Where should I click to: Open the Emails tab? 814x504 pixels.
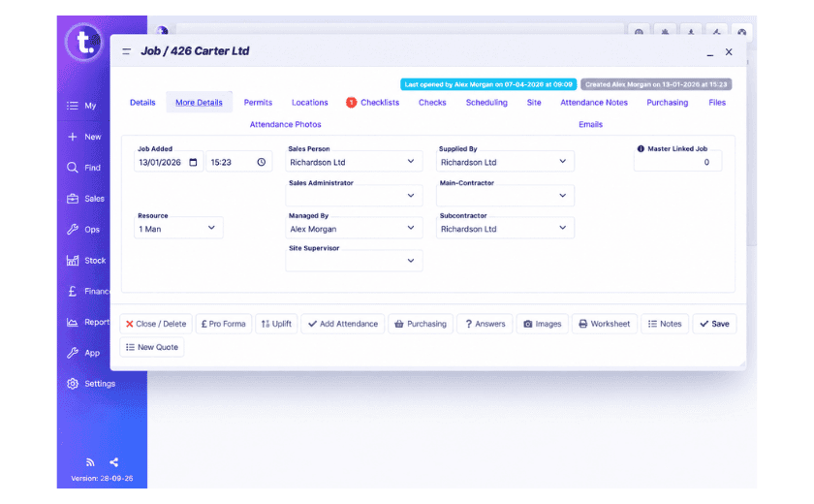point(591,125)
